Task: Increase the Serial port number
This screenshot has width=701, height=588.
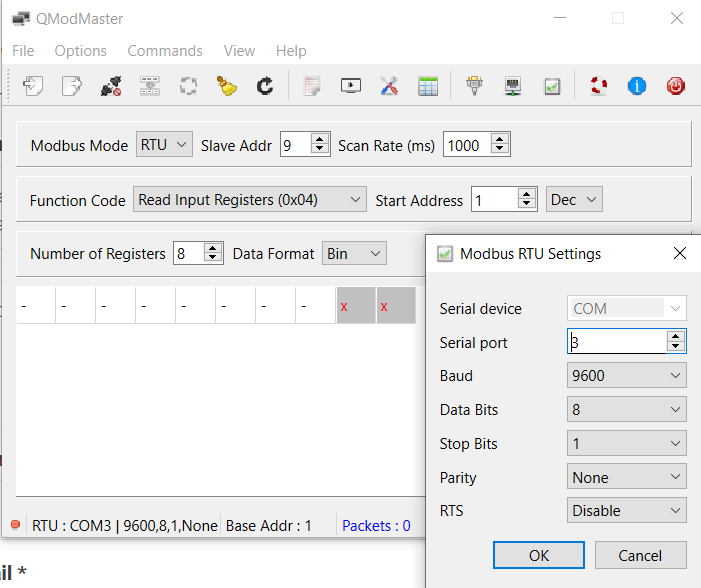Action: click(x=676, y=336)
